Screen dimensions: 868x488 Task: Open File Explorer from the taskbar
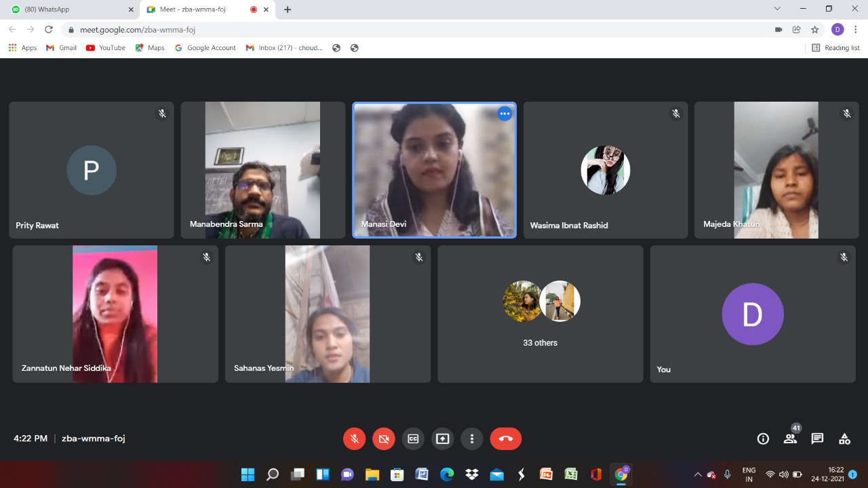pos(372,474)
